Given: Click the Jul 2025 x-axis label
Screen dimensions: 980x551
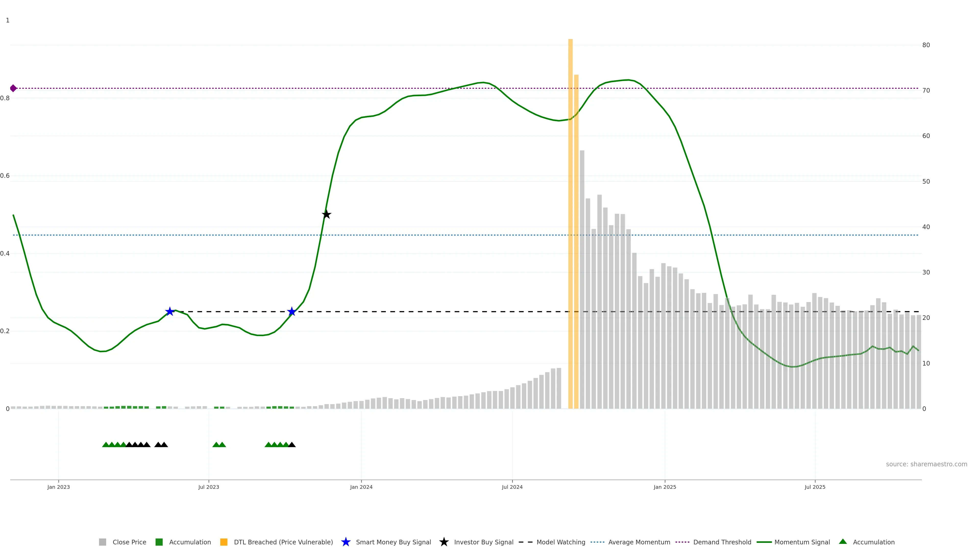Looking at the screenshot, I should point(815,487).
